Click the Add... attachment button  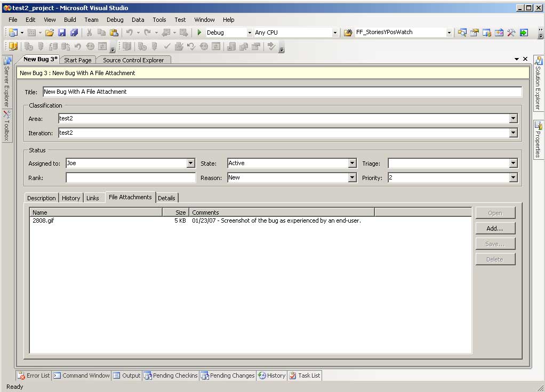click(495, 228)
